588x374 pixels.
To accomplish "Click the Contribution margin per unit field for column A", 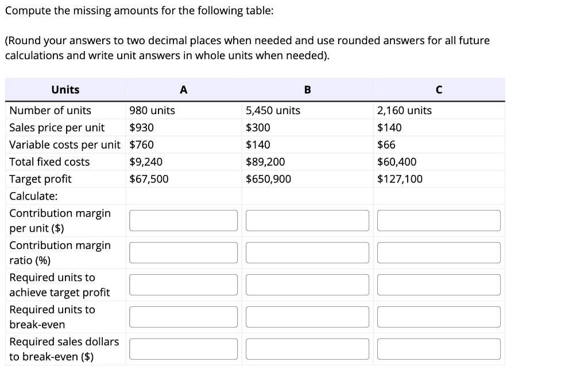I will pyautogui.click(x=183, y=220).
